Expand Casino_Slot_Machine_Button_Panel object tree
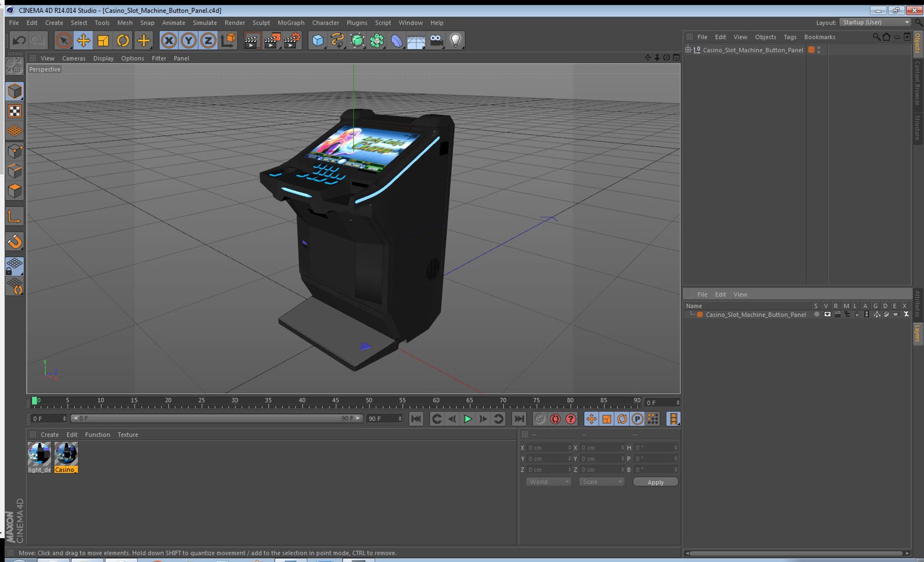Viewport: 924px width, 562px height. [x=688, y=50]
